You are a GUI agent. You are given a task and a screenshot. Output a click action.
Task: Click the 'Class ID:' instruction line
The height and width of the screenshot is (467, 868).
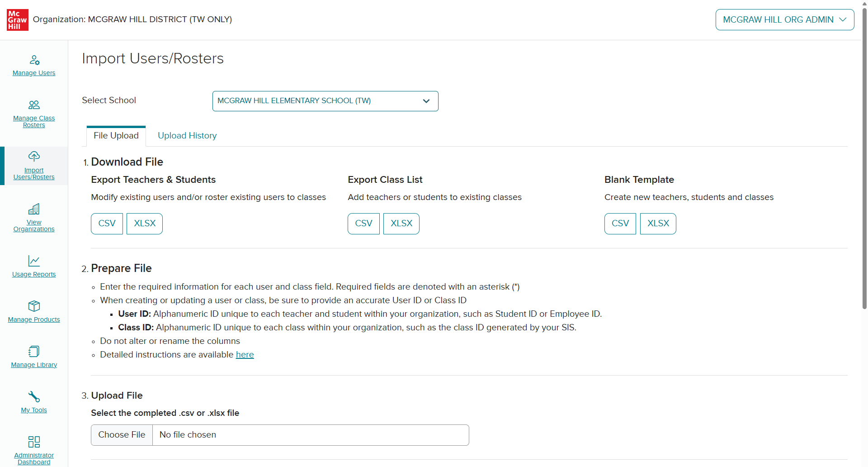347,328
